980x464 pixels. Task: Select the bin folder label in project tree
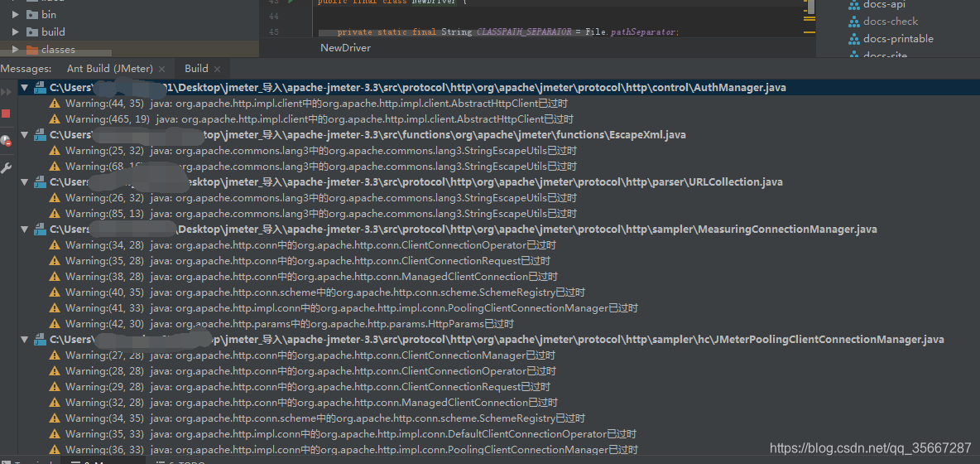(49, 14)
